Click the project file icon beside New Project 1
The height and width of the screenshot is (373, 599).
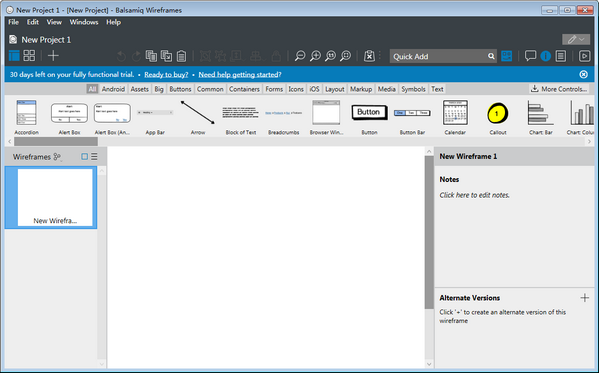(x=13, y=39)
